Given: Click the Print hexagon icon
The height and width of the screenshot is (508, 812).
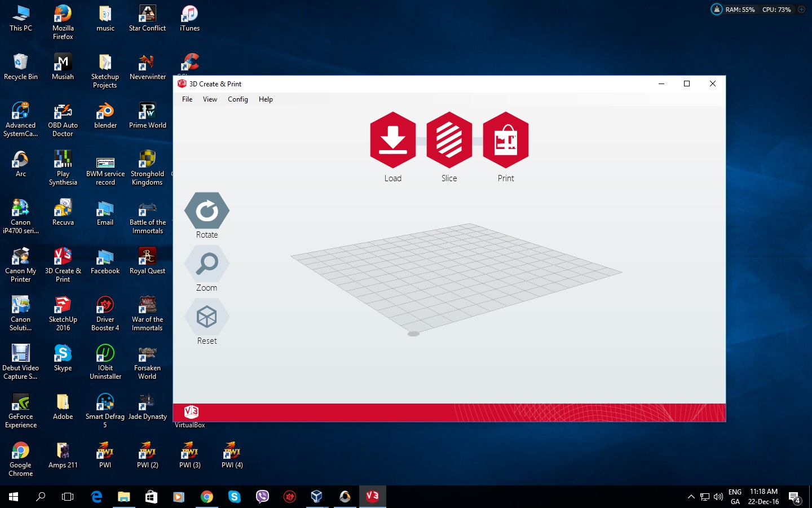Looking at the screenshot, I should tap(505, 140).
